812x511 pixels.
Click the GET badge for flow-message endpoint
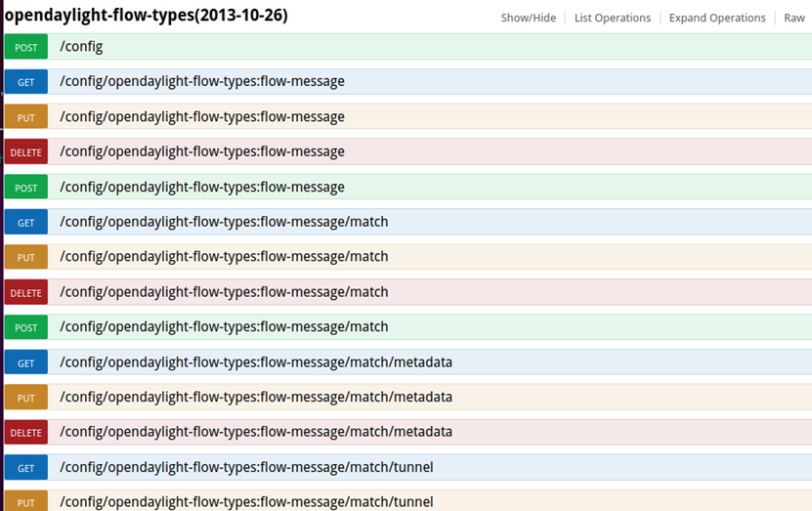point(26,82)
